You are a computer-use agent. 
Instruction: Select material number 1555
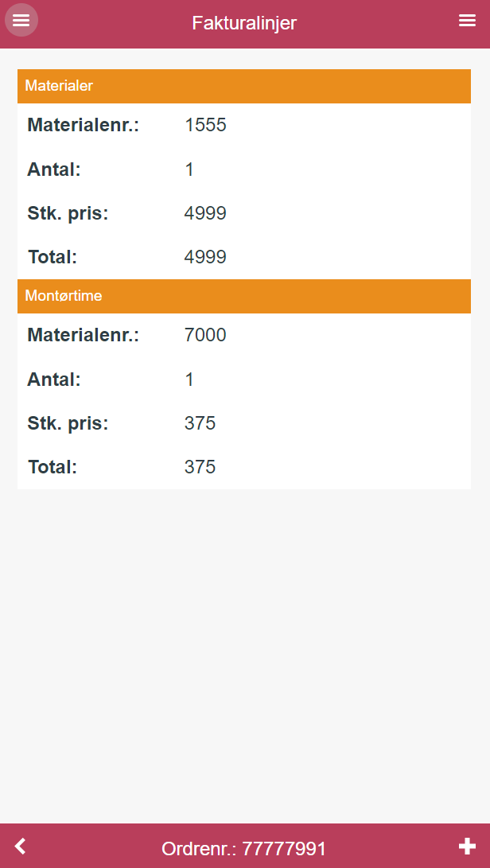tap(205, 125)
